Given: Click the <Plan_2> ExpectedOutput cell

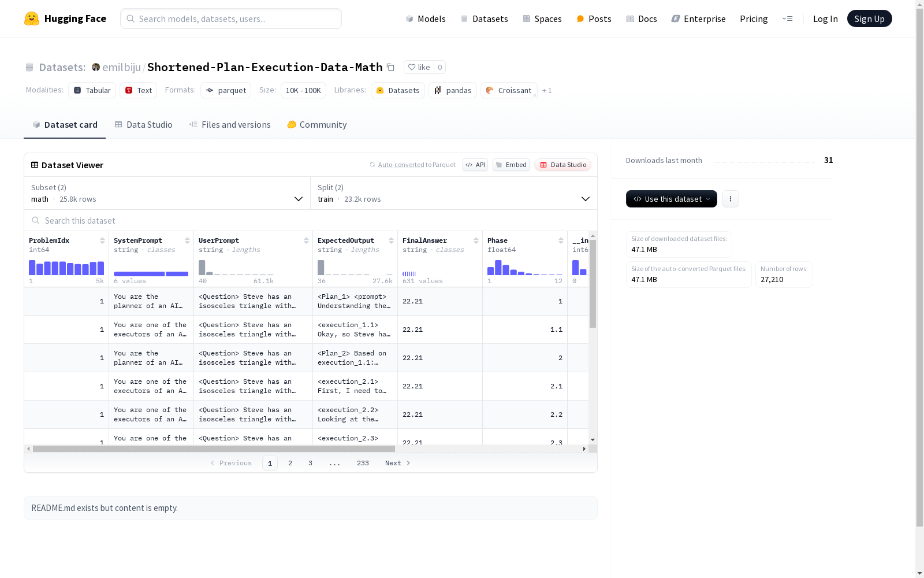Looking at the screenshot, I should 355,358.
